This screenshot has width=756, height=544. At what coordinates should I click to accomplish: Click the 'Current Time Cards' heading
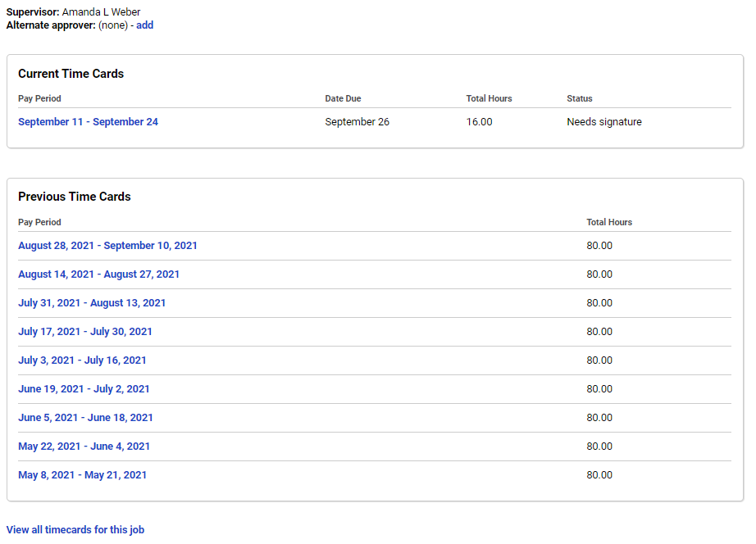(x=71, y=74)
